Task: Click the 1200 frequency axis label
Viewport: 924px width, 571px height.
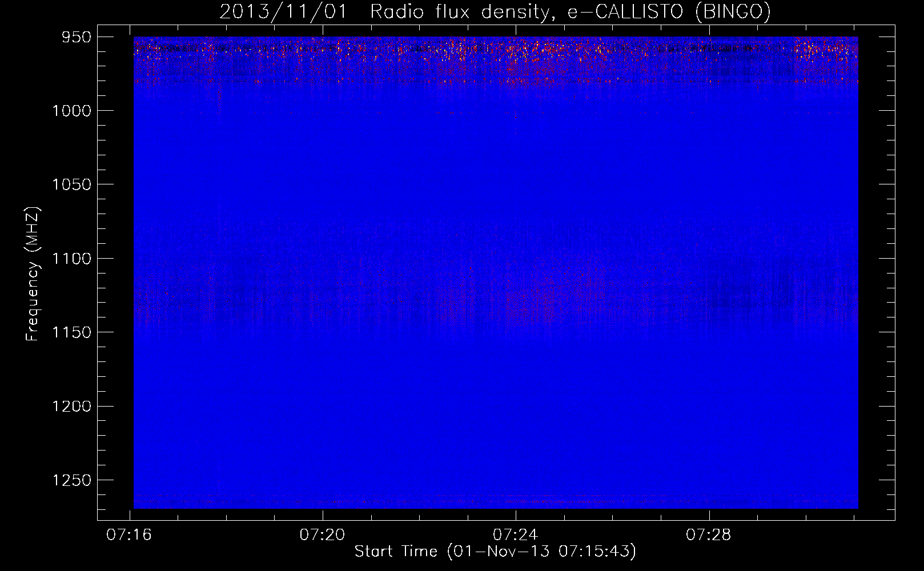Action: tap(71, 407)
